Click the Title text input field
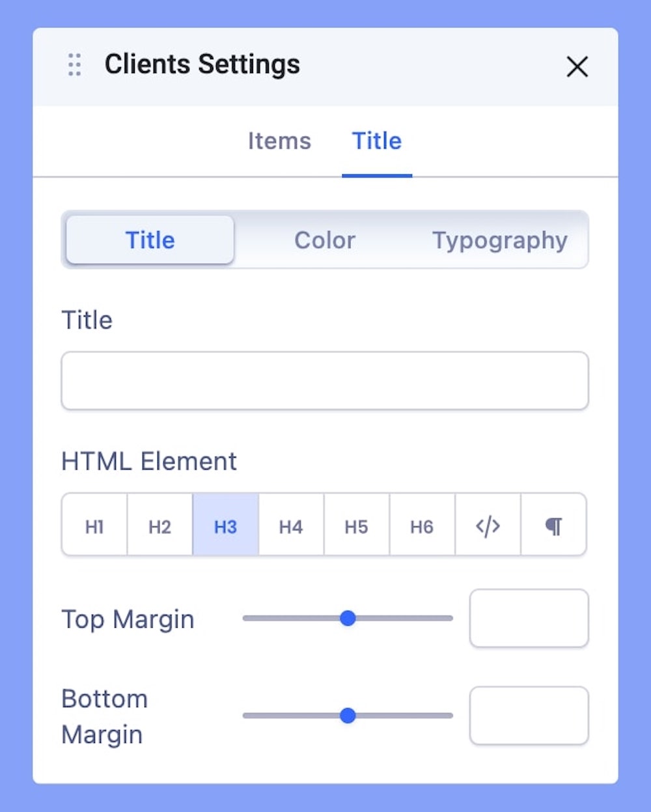This screenshot has width=651, height=812. pyautogui.click(x=325, y=381)
